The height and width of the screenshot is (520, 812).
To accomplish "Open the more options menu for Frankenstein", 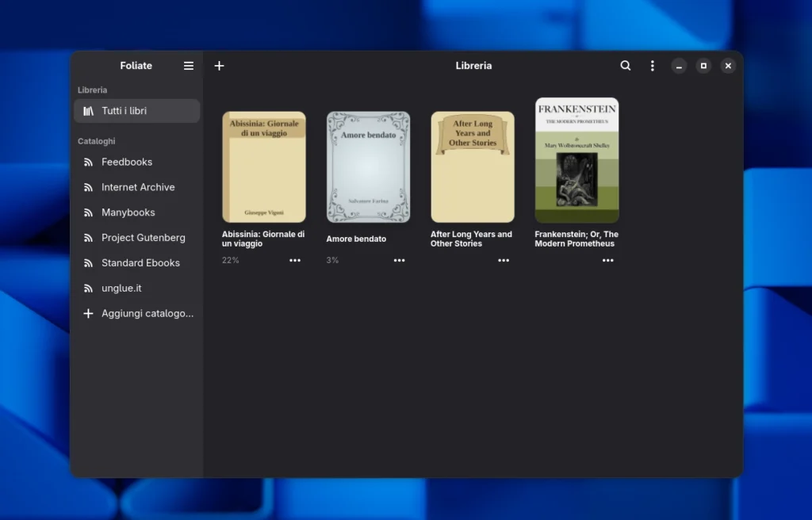I will [x=607, y=260].
